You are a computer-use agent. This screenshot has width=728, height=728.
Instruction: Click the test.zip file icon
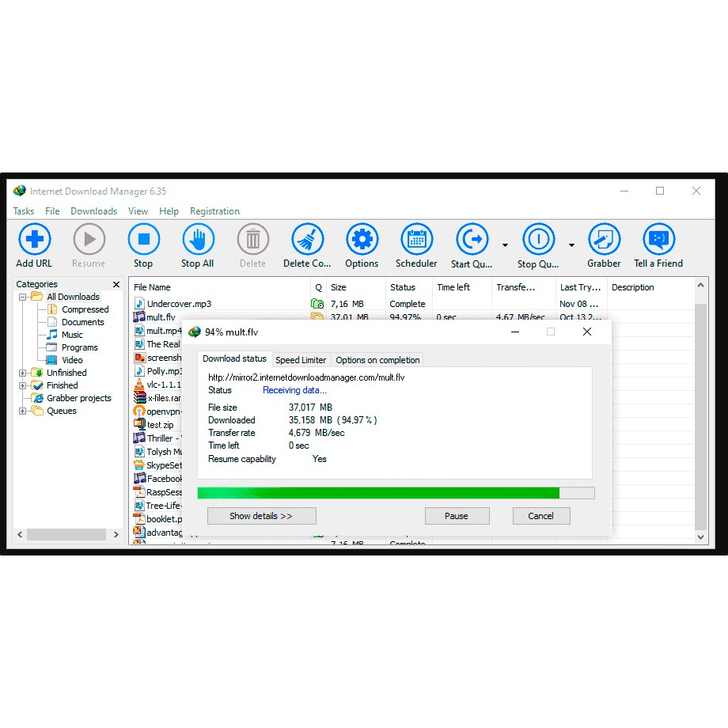pos(139,424)
